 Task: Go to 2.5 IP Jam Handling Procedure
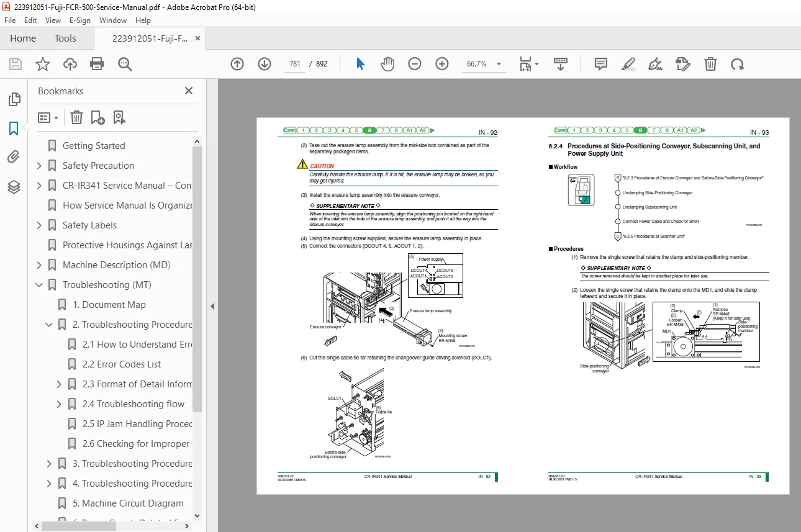(137, 424)
